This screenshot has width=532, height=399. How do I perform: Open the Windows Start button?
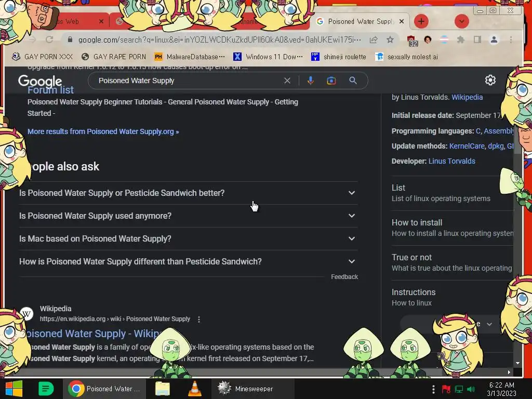(14, 389)
